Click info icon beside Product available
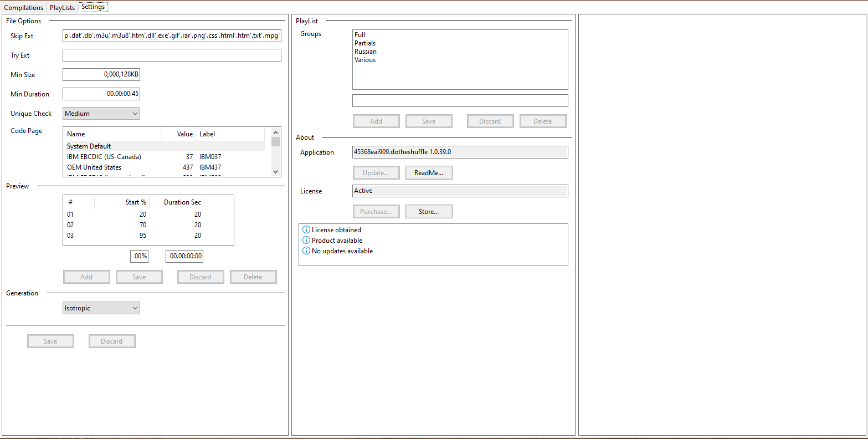 pos(306,241)
